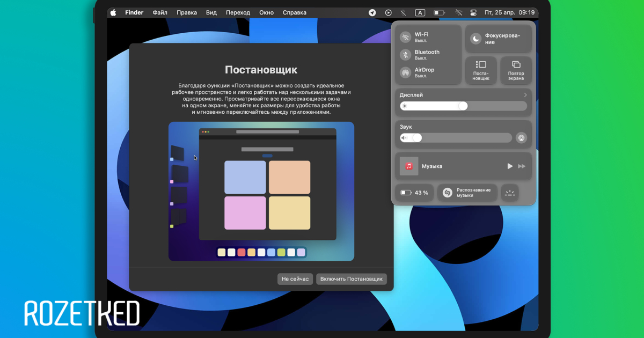Click the keyboard brightness icon
The height and width of the screenshot is (338, 644).
(510, 193)
